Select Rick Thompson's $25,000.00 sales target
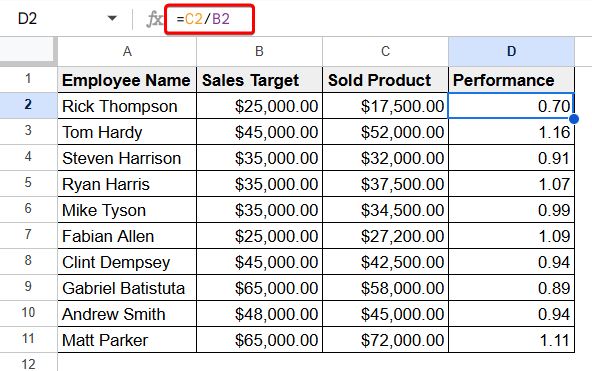Screen dimensions: 592x371 pyautogui.click(x=259, y=106)
